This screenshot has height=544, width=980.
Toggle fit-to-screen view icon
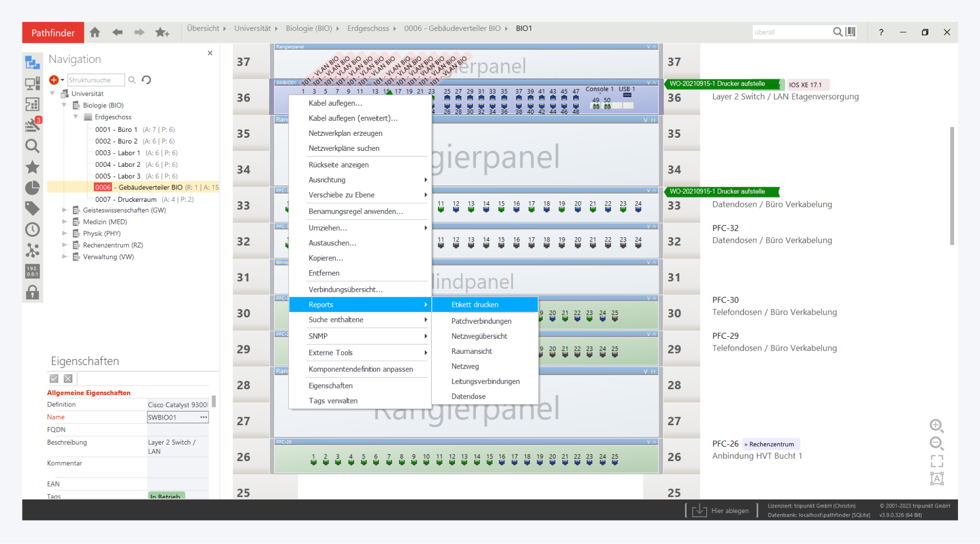[x=936, y=461]
